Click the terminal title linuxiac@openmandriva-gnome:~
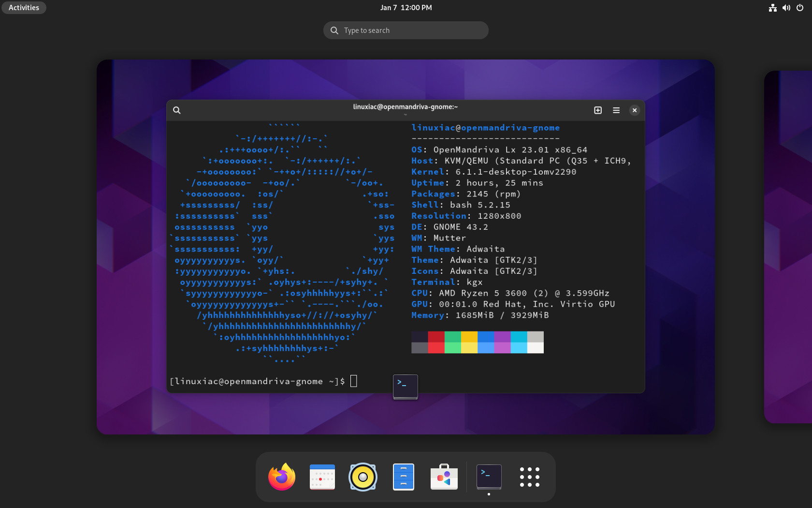The image size is (812, 508). (x=406, y=107)
